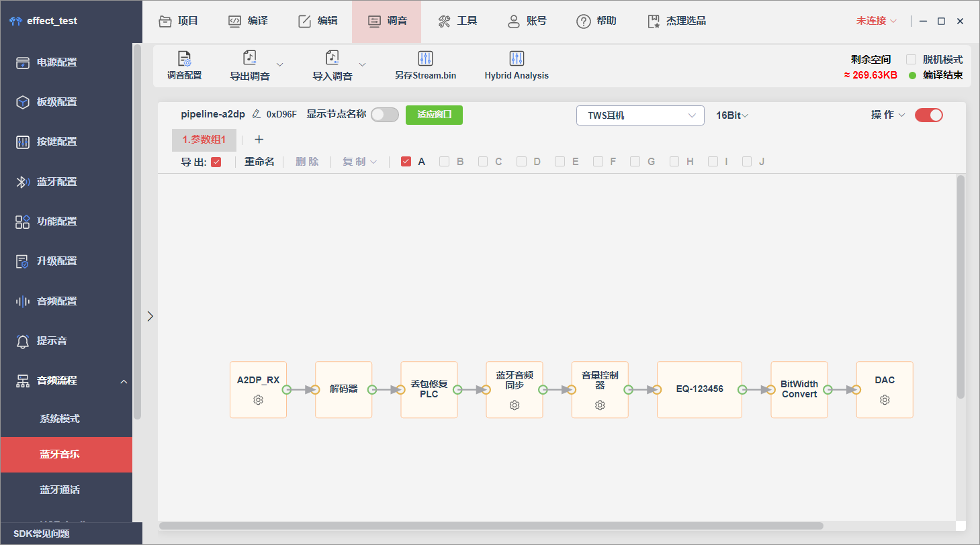Open the 导出调音 dropdown arrow
980x545 pixels.
(x=280, y=64)
